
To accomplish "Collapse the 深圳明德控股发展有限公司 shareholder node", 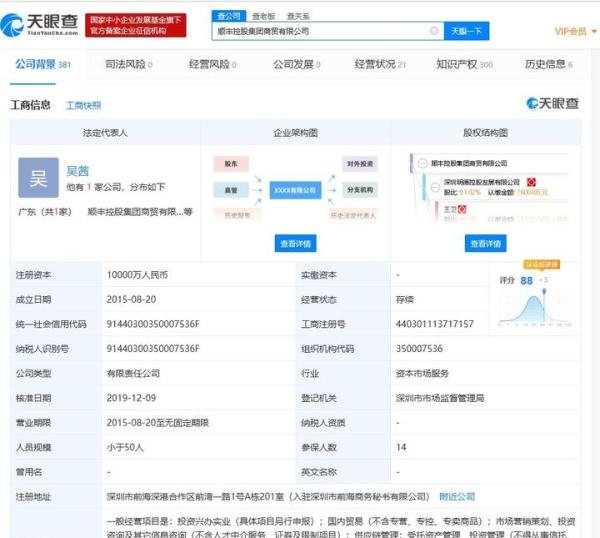I will [x=435, y=187].
